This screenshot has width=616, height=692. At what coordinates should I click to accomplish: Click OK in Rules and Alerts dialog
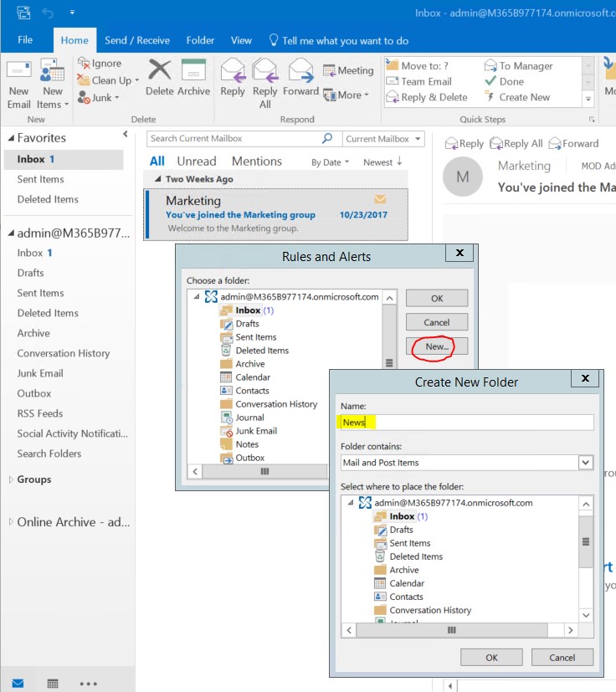[x=437, y=299]
